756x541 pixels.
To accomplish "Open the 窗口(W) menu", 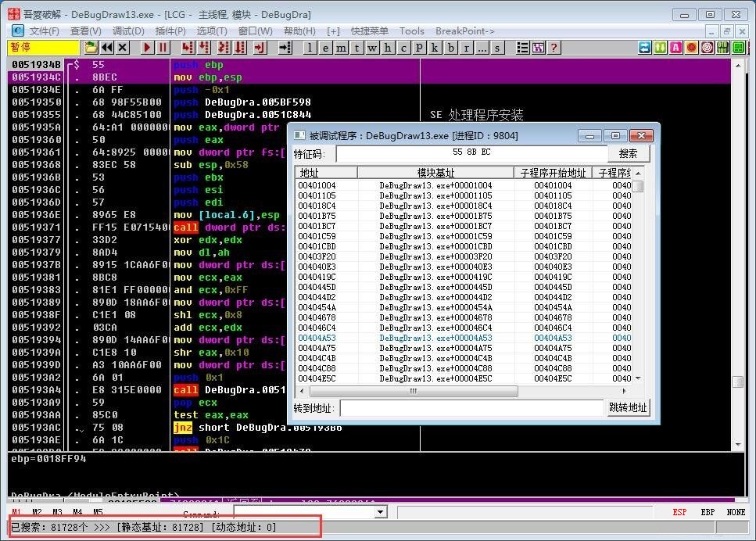I will tap(255, 30).
